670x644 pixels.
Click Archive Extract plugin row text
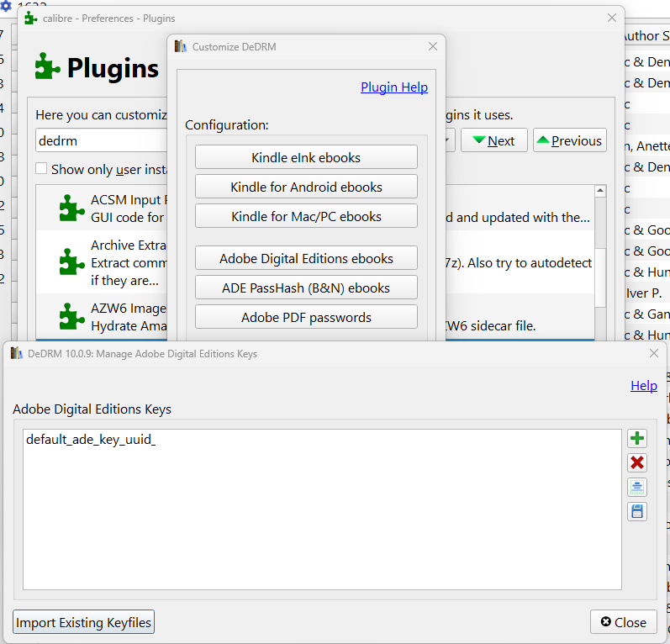click(x=129, y=263)
